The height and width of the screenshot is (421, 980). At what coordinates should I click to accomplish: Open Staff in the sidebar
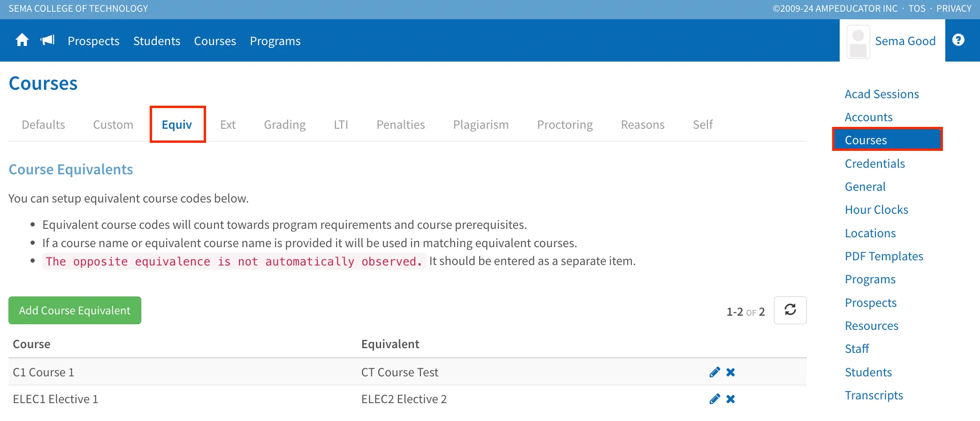click(857, 349)
